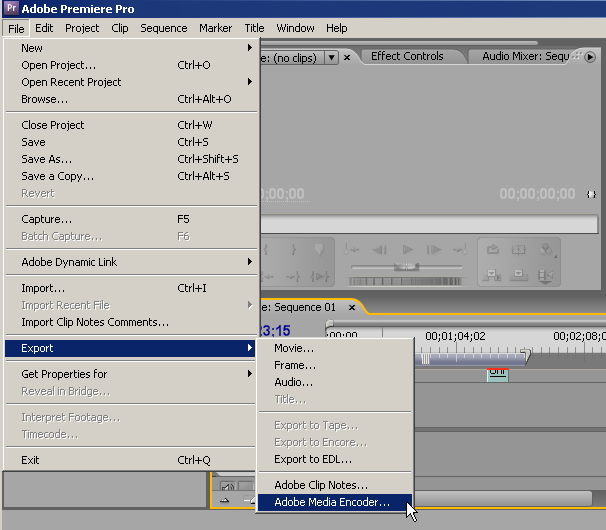Choose Close Project

(131, 125)
